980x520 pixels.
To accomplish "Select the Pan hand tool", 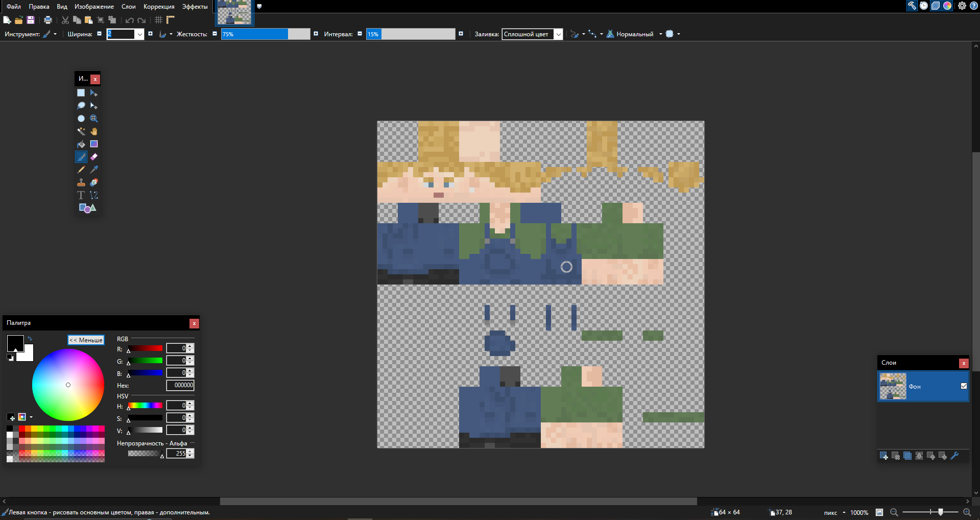I will coord(94,131).
